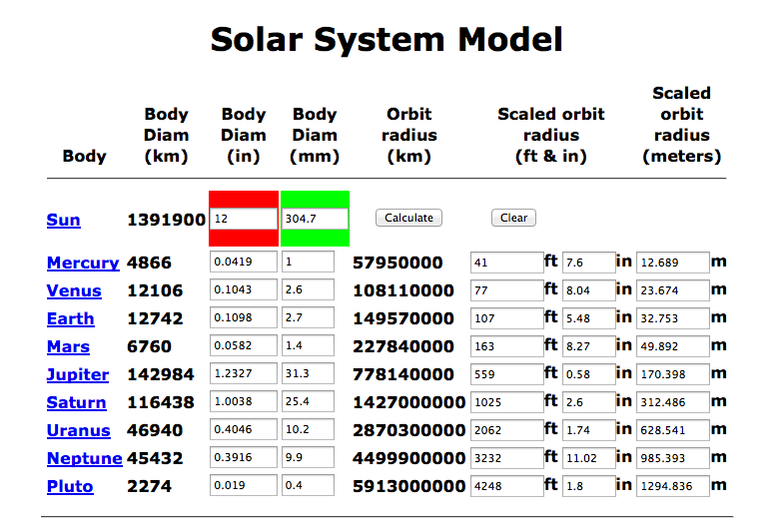Click Saturn orbit radius 1427000000

(408, 402)
